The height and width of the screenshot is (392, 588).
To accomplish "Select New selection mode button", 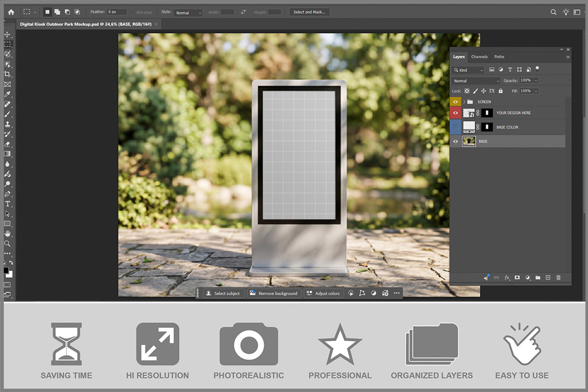I will (48, 12).
